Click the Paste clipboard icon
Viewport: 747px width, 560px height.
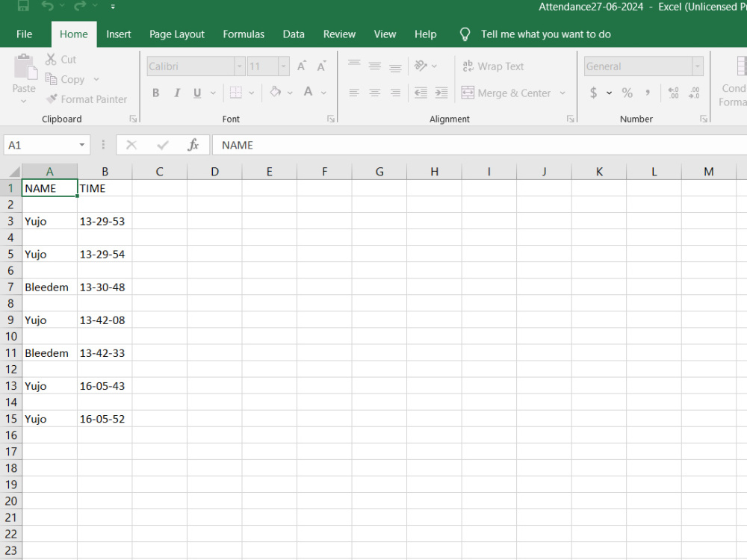coord(25,66)
